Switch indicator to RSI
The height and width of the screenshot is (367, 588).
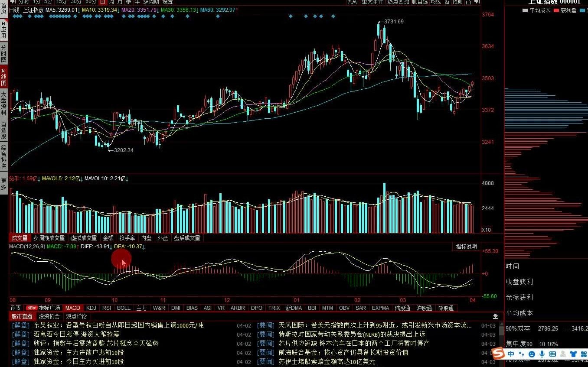click(x=106, y=308)
